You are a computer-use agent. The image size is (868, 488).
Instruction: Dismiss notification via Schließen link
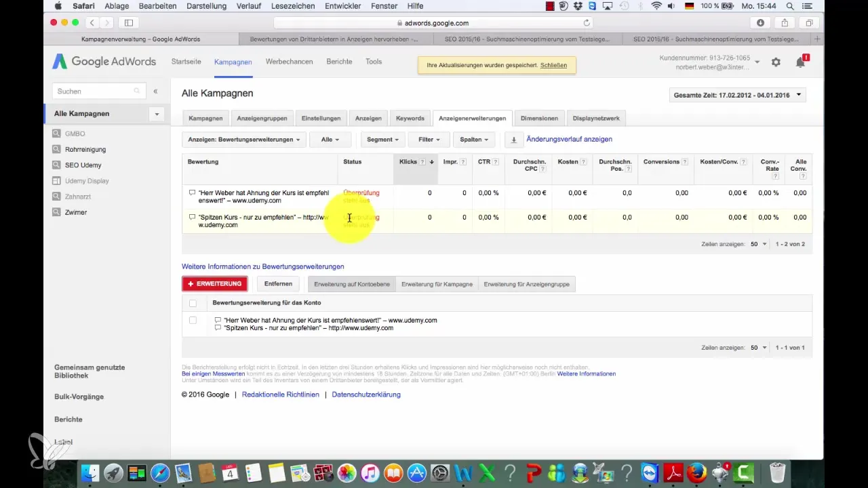click(553, 66)
